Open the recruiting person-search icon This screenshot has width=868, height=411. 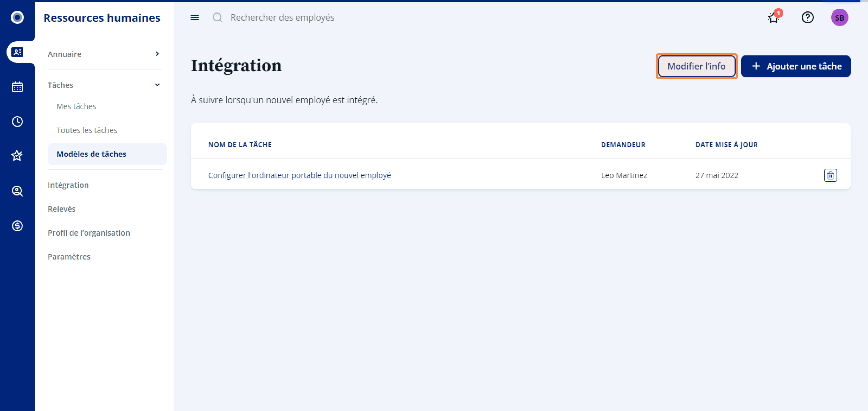pyautogui.click(x=17, y=191)
